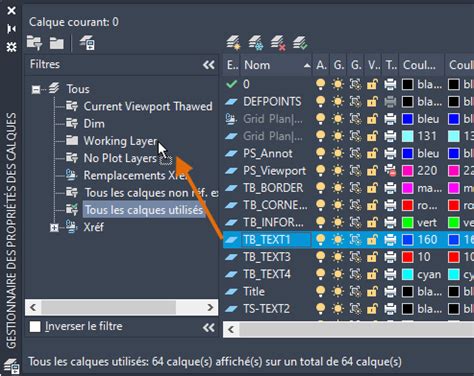The image size is (474, 376).
Task: Click the xref status icon of first Grid Plan layer
Action: (x=231, y=119)
